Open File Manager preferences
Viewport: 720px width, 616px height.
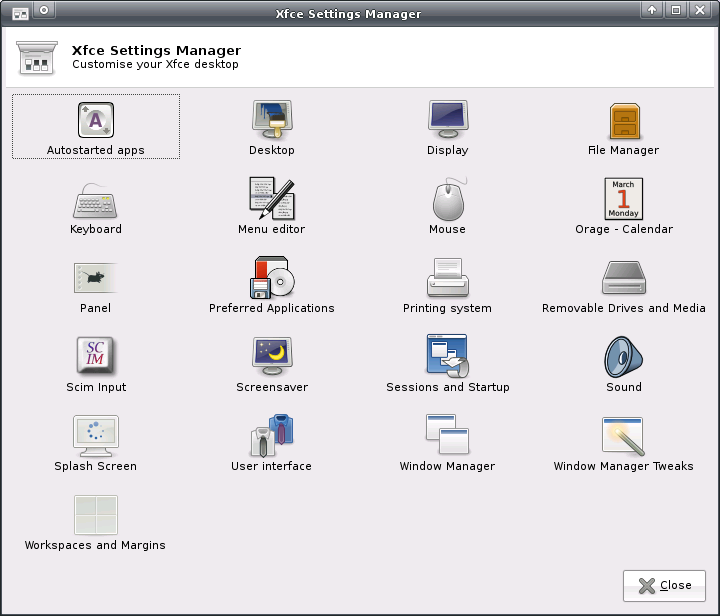[x=624, y=127]
